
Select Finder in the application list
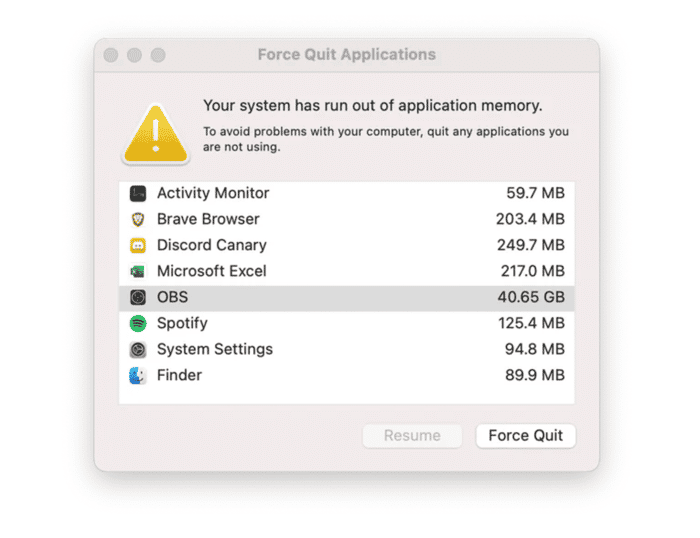[179, 375]
